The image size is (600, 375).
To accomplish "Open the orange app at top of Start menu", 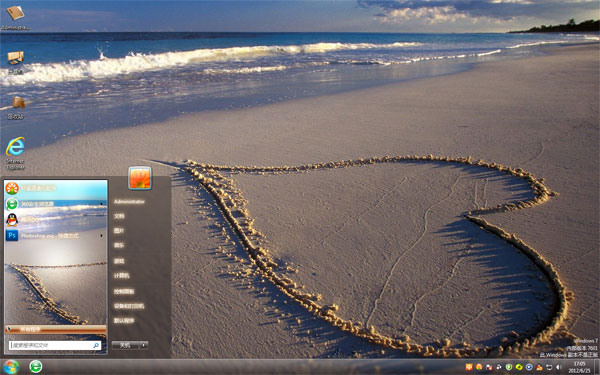I will (55, 188).
